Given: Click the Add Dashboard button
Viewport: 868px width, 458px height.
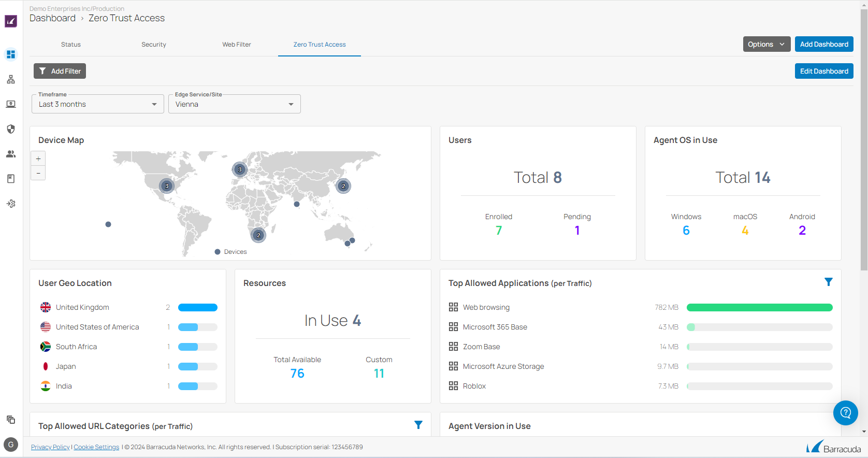Looking at the screenshot, I should pos(824,44).
